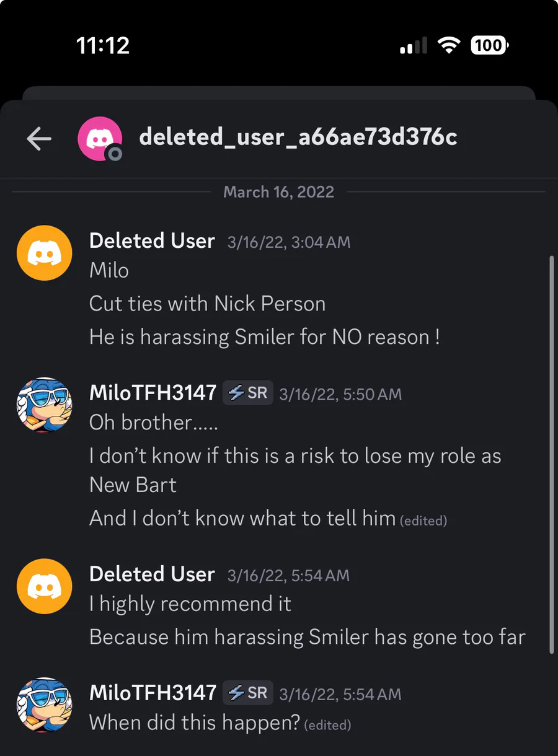
Task: Tap the "When did this happen?" message
Action: pyautogui.click(x=195, y=723)
